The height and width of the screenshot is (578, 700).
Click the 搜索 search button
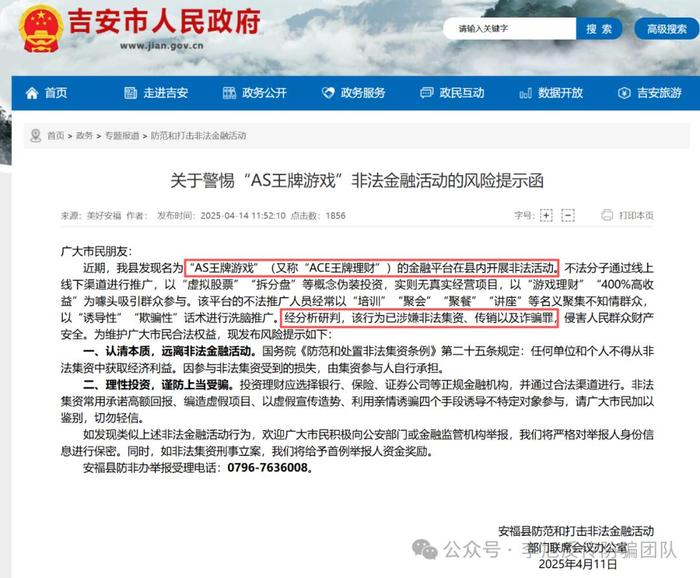point(599,29)
